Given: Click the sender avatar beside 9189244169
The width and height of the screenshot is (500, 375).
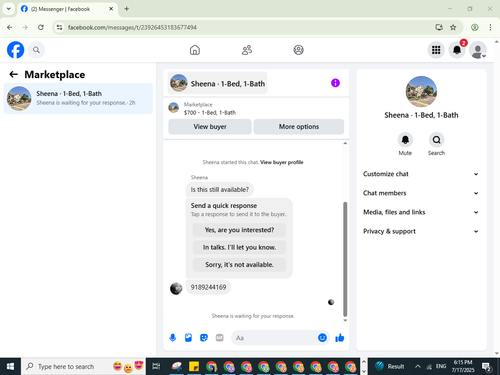Looking at the screenshot, I should tap(176, 288).
